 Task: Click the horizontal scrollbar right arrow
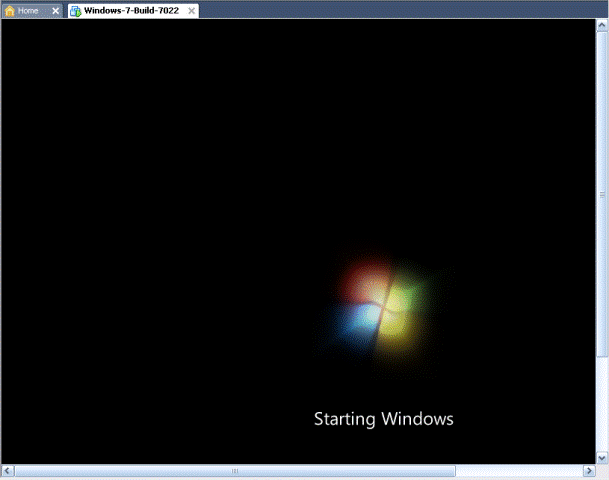coord(589,471)
